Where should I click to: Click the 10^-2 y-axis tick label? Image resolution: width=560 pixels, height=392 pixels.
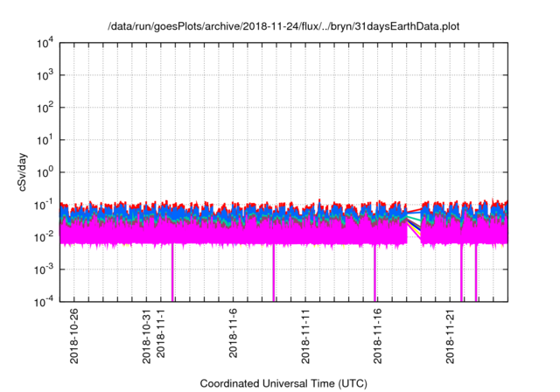pyautogui.click(x=45, y=237)
